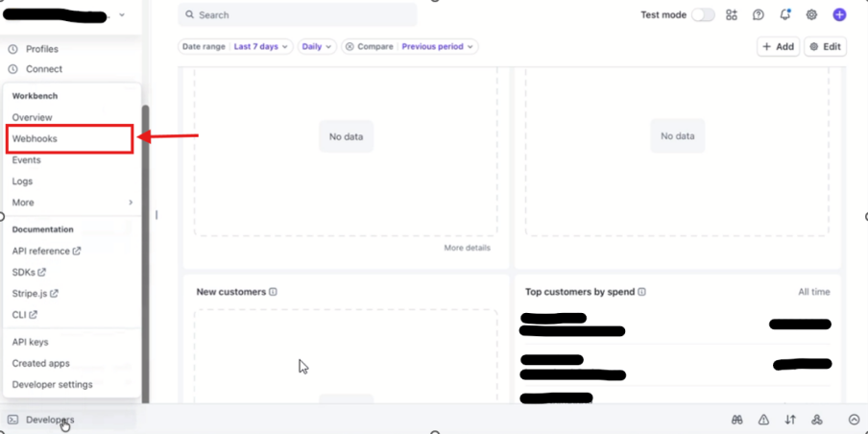Expand the bottom bar with chevron-up icon
868x434 pixels.
pos(854,420)
